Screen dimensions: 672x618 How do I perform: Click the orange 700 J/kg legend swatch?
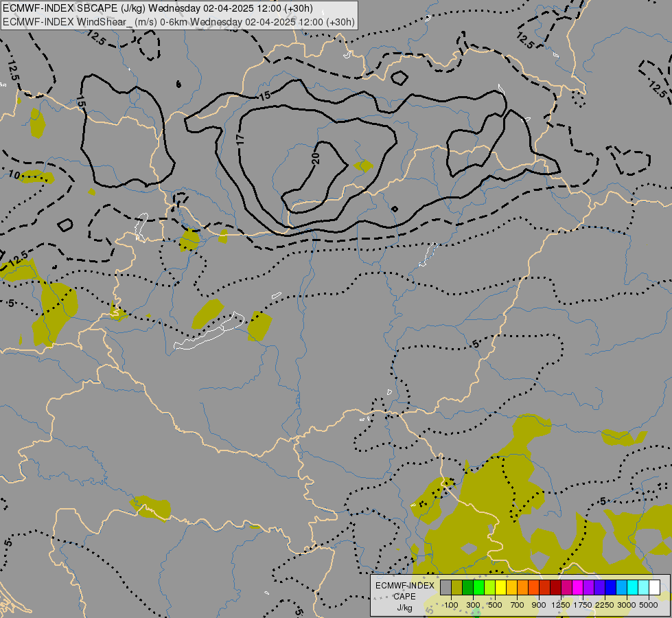coord(522,588)
